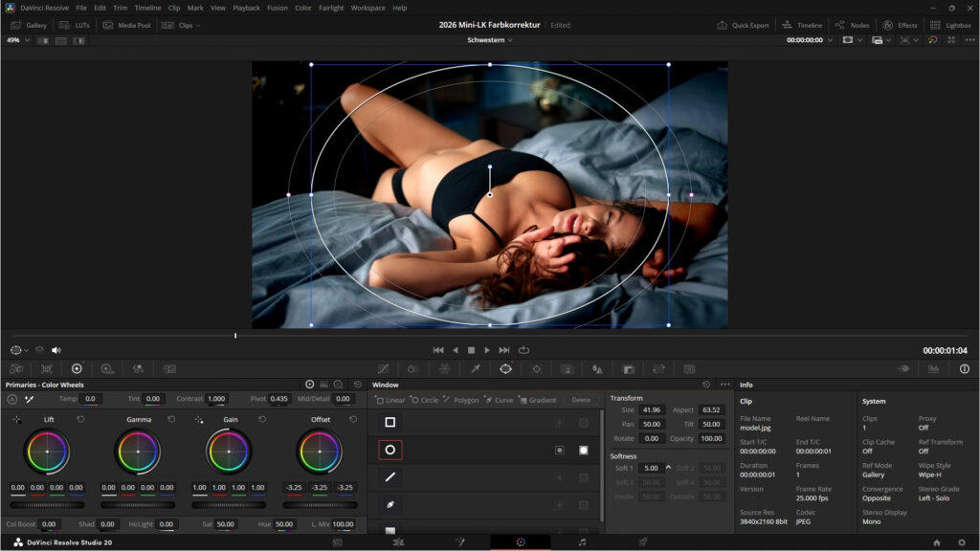Expand the Schwestern timeline name dropdown
The image size is (980, 551).
click(490, 41)
